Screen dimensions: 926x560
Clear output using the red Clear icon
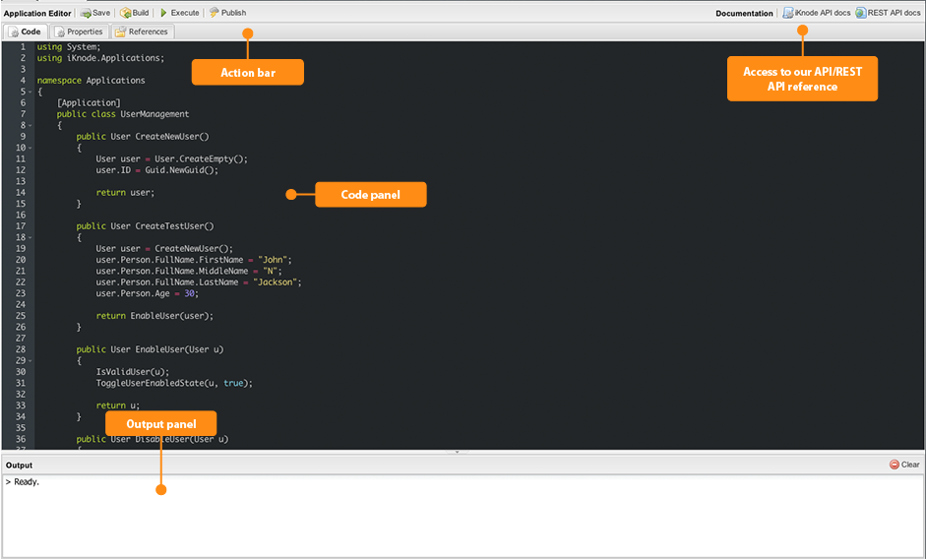[x=895, y=465]
